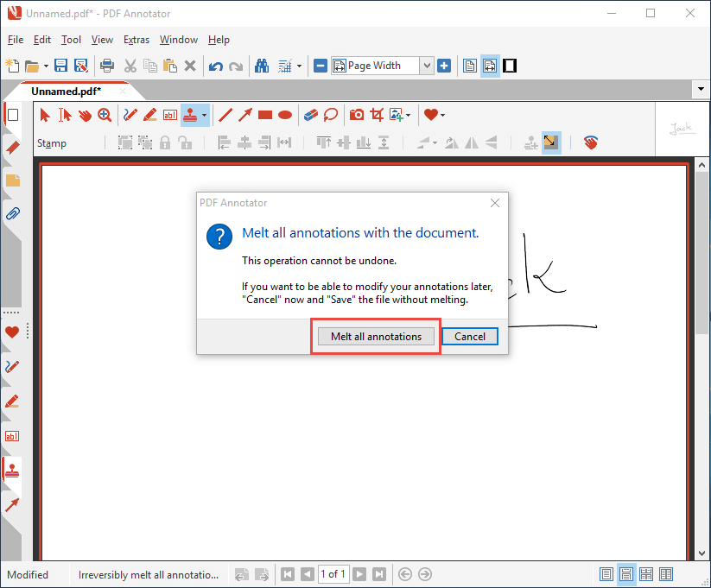Enable continuous page layout in status bar
This screenshot has height=588, width=711.
[626, 574]
